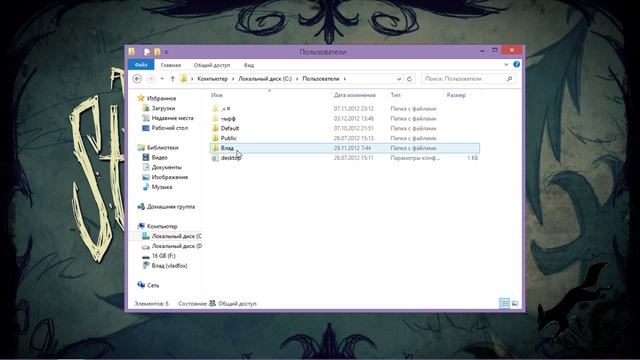Click the Default folder icon
The height and width of the screenshot is (360, 640).
point(215,128)
